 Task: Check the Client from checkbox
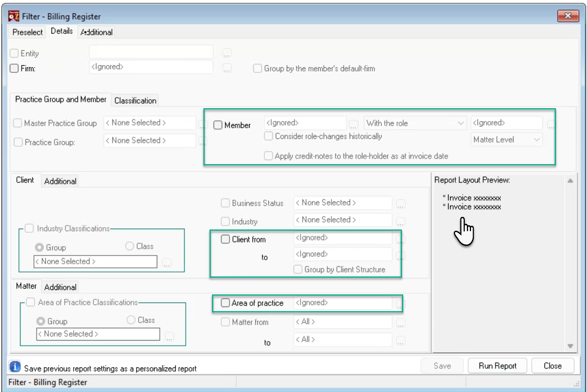coord(225,239)
